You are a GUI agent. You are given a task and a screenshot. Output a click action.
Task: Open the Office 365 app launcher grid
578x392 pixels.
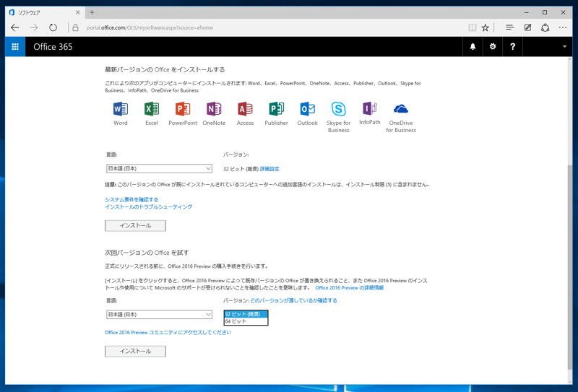point(15,47)
